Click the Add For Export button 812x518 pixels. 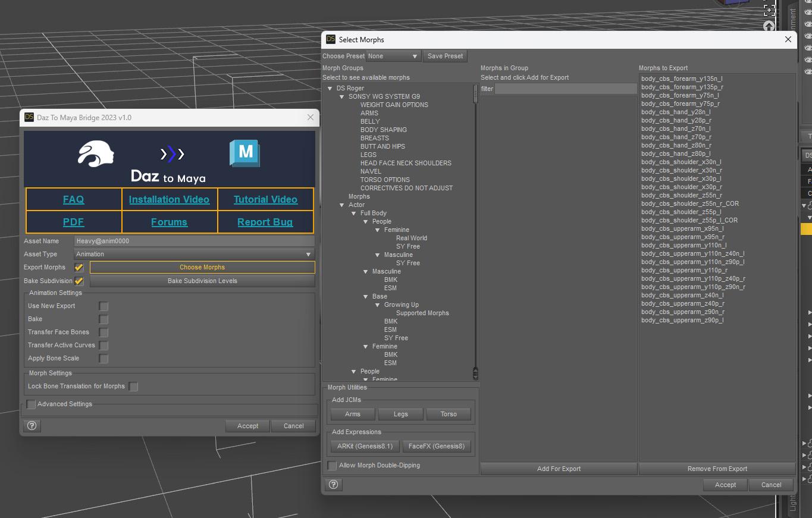(559, 469)
